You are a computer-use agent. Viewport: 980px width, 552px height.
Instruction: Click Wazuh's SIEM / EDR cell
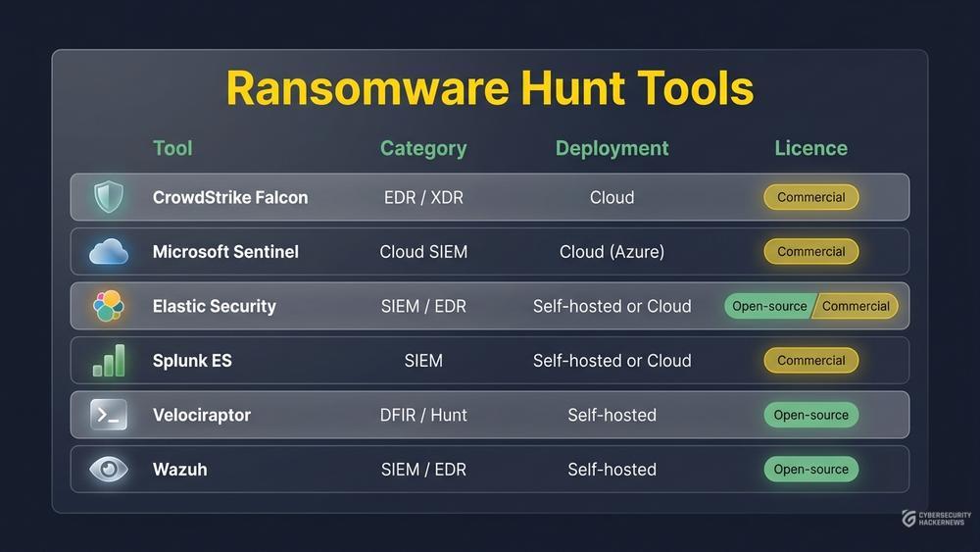pos(423,470)
